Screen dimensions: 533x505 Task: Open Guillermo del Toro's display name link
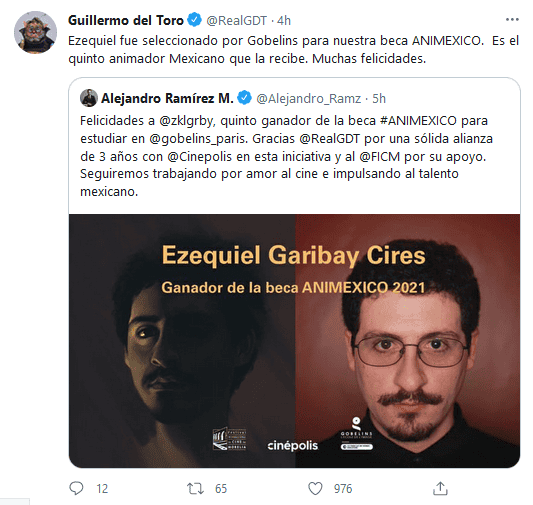126,20
